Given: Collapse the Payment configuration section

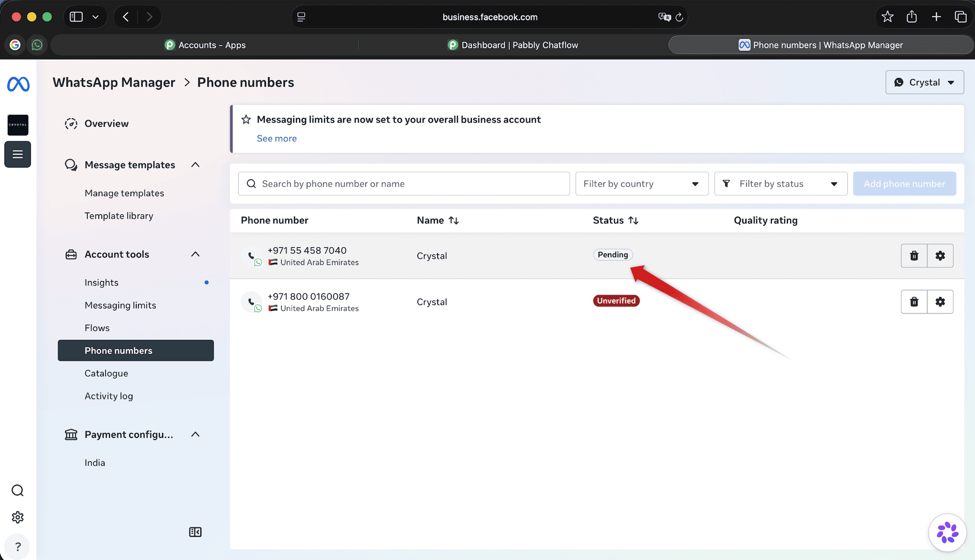Looking at the screenshot, I should 195,435.
